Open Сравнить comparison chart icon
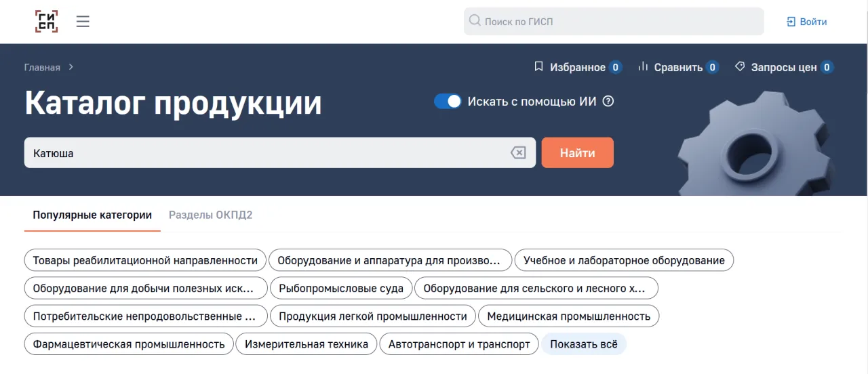Screen dimensions: 868x374 644,67
